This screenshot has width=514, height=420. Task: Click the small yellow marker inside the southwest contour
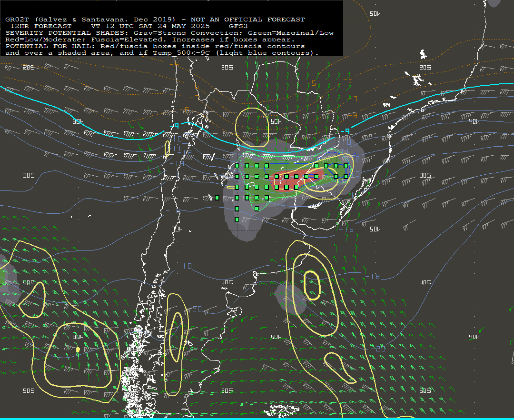78,350
